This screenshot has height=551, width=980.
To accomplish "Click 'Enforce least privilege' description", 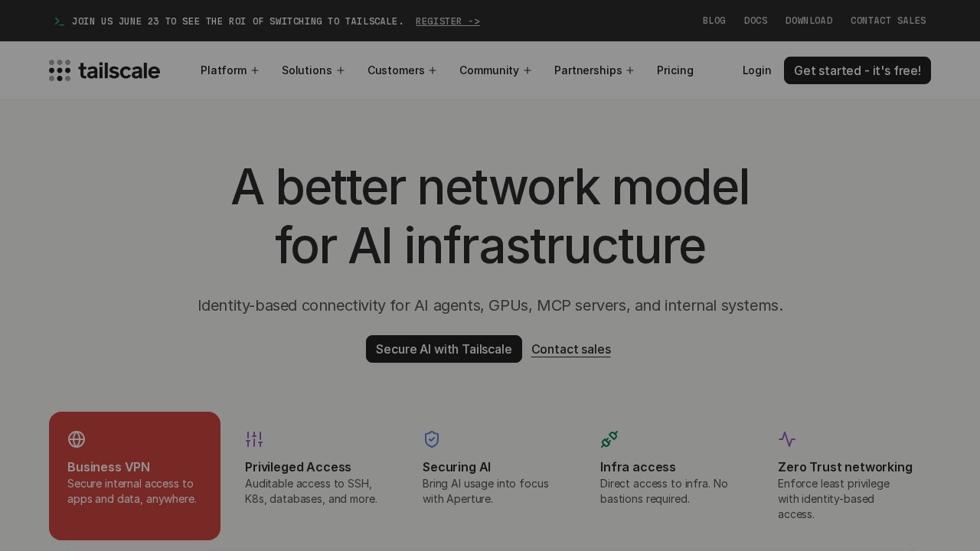I will [x=834, y=499].
